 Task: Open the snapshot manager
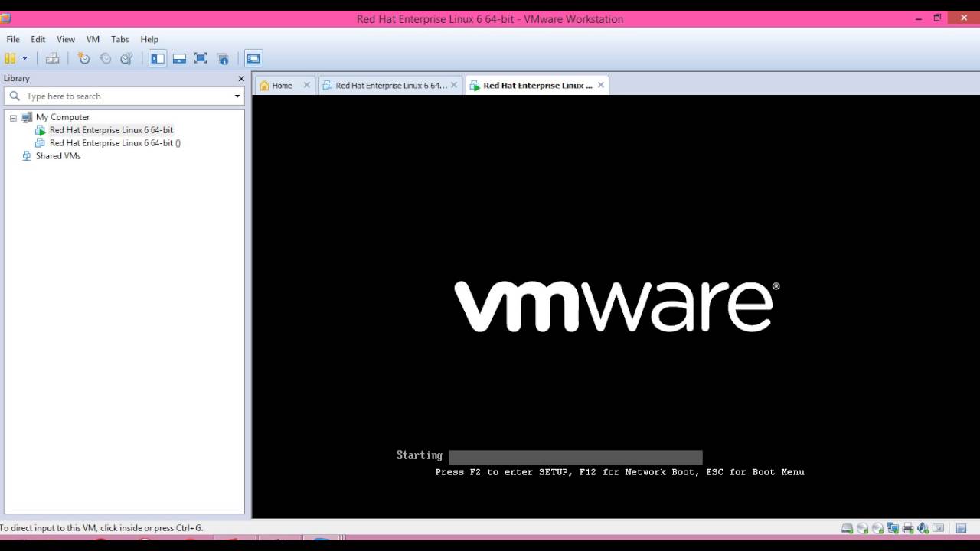(x=127, y=58)
